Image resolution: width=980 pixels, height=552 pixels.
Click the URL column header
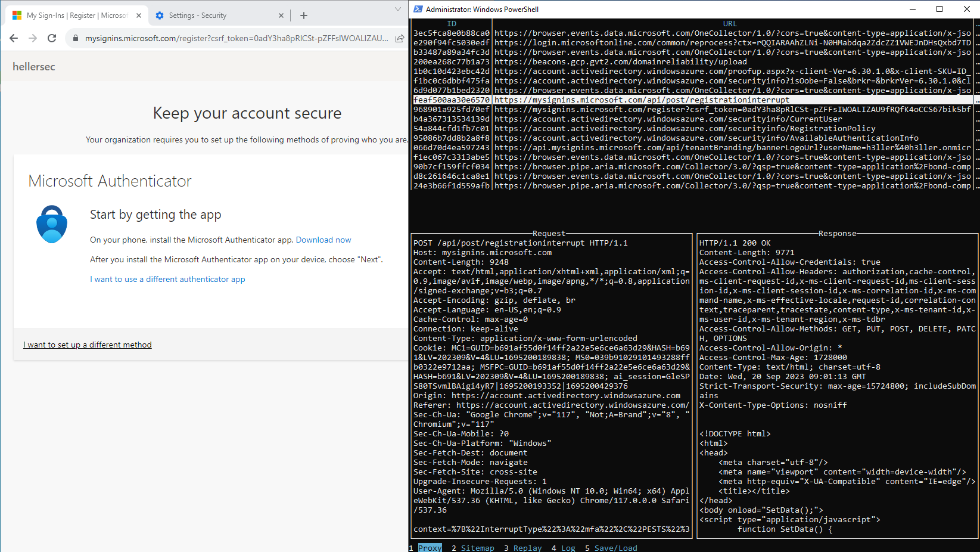730,24
